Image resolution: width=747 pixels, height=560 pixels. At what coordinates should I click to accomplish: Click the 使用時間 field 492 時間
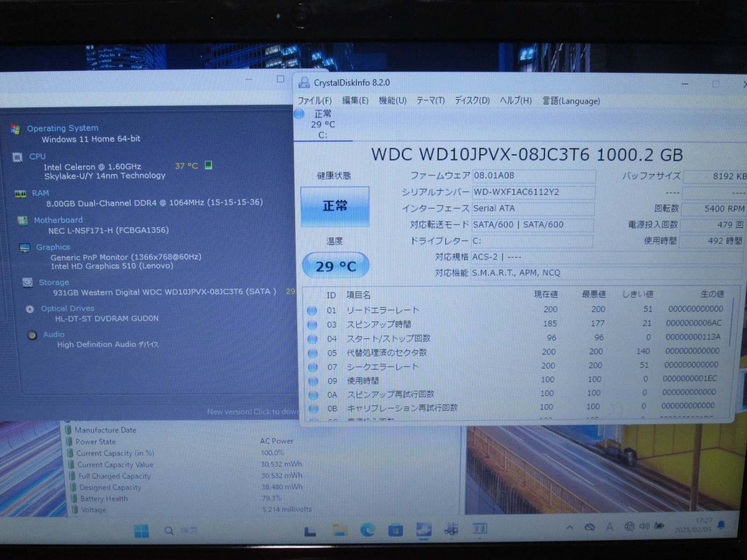pos(711,241)
